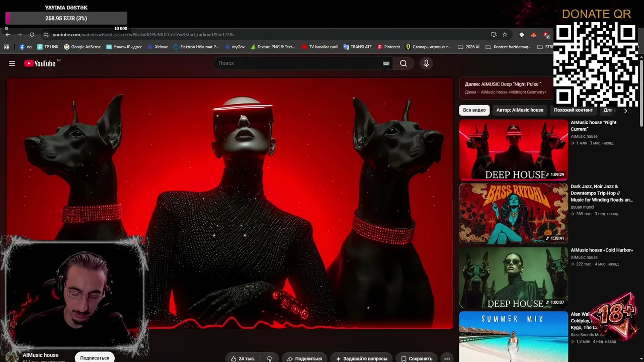Open site info icon in address bar

click(46, 35)
